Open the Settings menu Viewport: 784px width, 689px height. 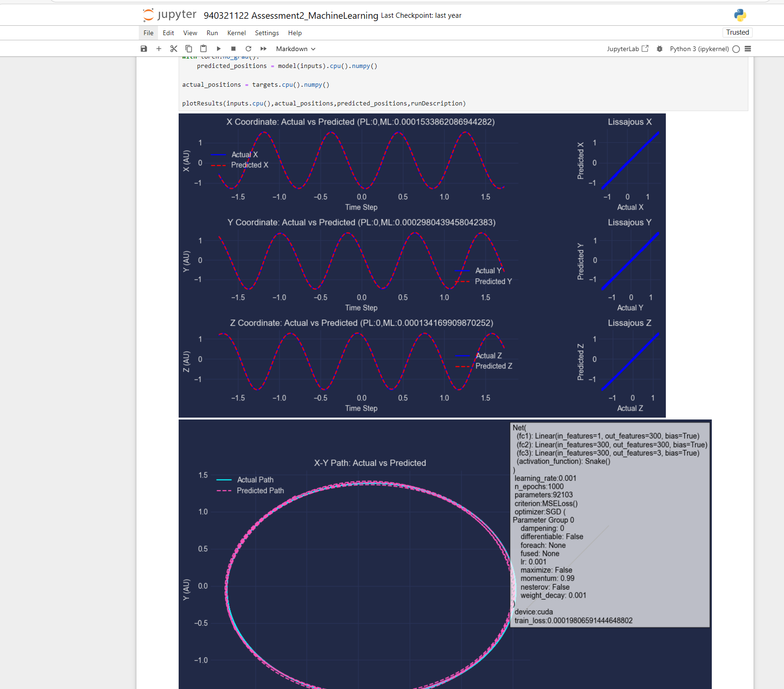(267, 33)
